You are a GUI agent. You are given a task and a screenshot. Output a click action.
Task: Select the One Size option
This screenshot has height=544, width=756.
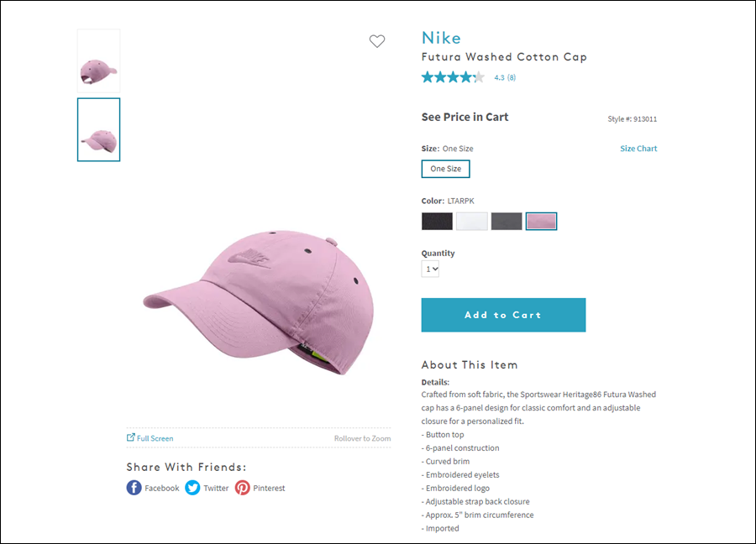tap(445, 169)
